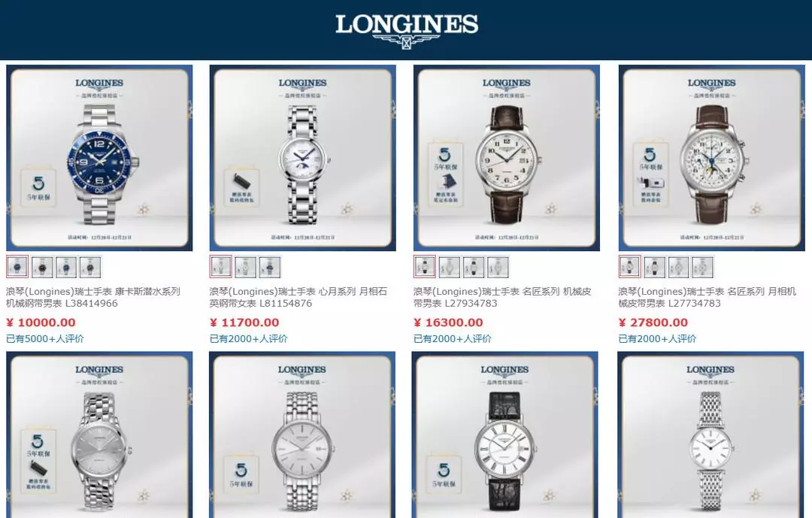Open the blue HydroConquest dive watch image
Image resolution: width=812 pixels, height=518 pixels.
pos(99,157)
